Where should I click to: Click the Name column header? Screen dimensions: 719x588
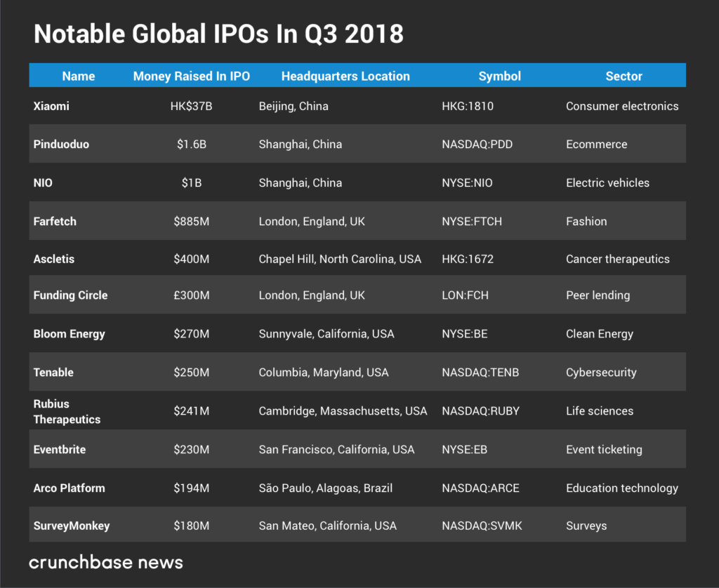coord(78,76)
